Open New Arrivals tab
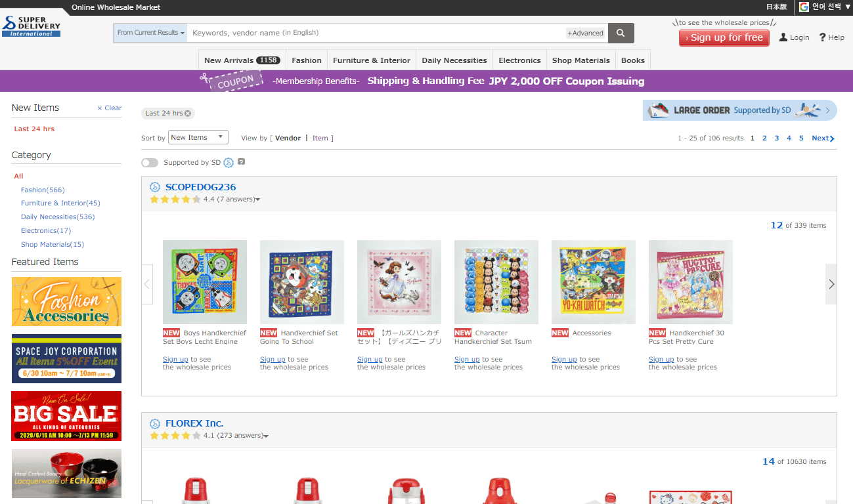The height and width of the screenshot is (504, 853). (242, 60)
